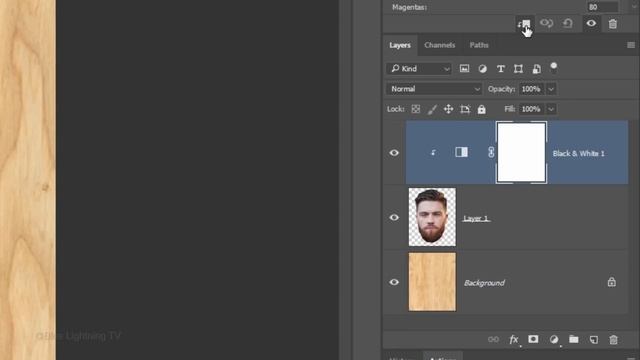This screenshot has width=640, height=360.
Task: Click the Background layer name
Action: click(484, 283)
